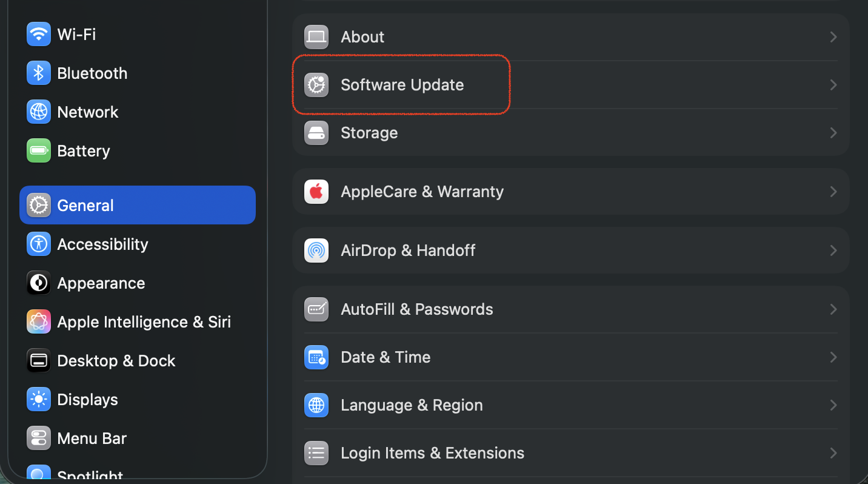Click the Apple Intelligence & Siri icon
This screenshot has width=868, height=484.
[39, 322]
